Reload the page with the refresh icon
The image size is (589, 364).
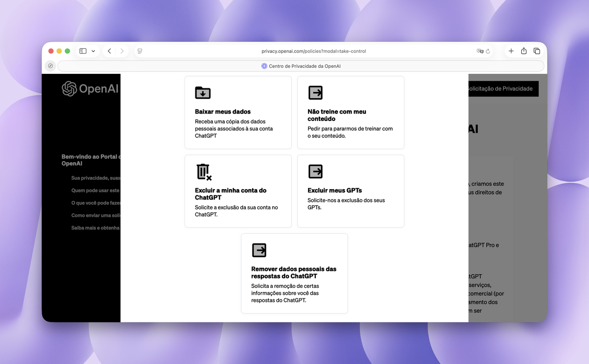[x=488, y=51]
